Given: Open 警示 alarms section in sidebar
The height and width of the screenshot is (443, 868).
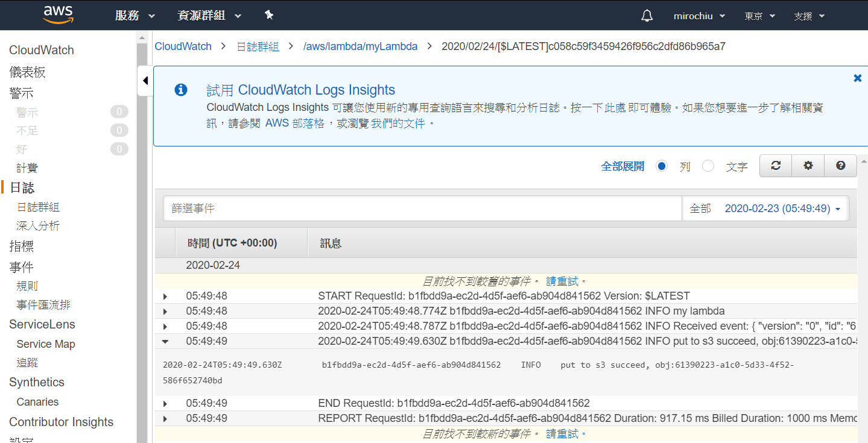Looking at the screenshot, I should pyautogui.click(x=21, y=93).
